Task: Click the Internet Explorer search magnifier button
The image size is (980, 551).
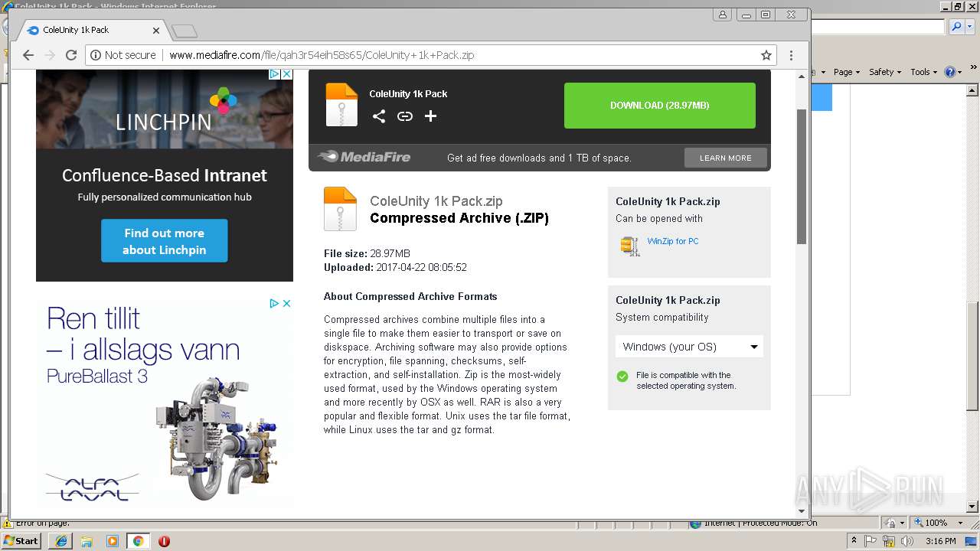Action: (956, 27)
